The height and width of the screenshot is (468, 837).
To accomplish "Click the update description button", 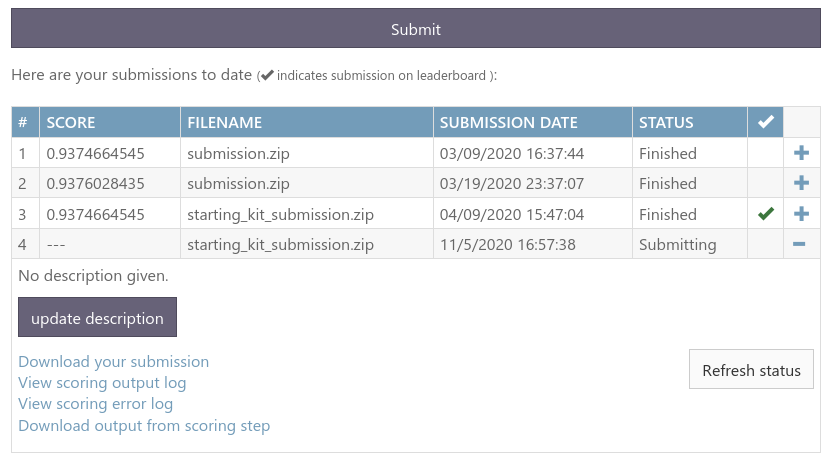I will [97, 318].
